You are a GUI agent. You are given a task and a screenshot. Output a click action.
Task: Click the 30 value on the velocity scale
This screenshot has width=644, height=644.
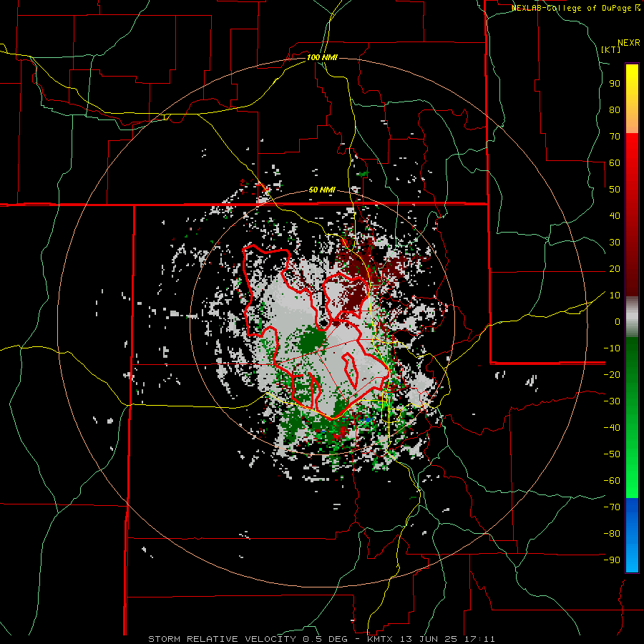pos(615,243)
